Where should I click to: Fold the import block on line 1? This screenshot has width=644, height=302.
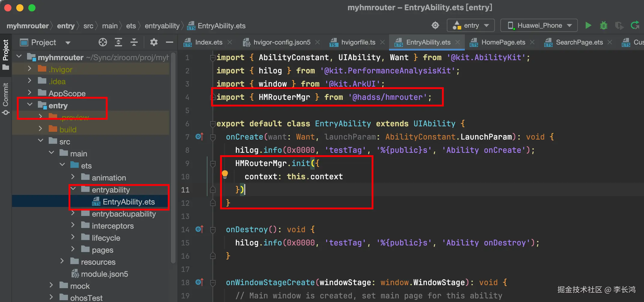213,57
